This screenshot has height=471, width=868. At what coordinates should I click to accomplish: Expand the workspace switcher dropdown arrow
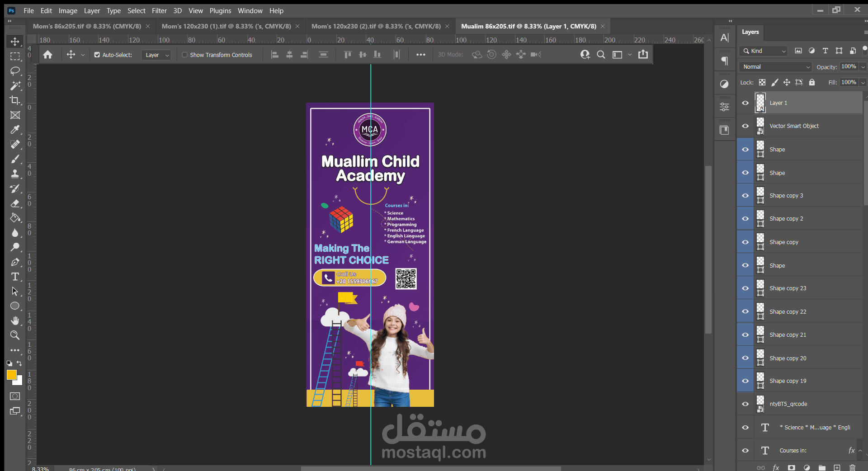(630, 55)
